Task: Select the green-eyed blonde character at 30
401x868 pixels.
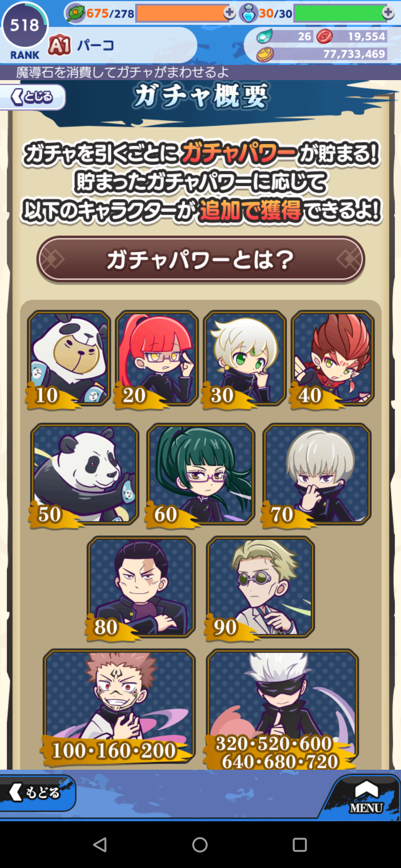Action: point(244,359)
